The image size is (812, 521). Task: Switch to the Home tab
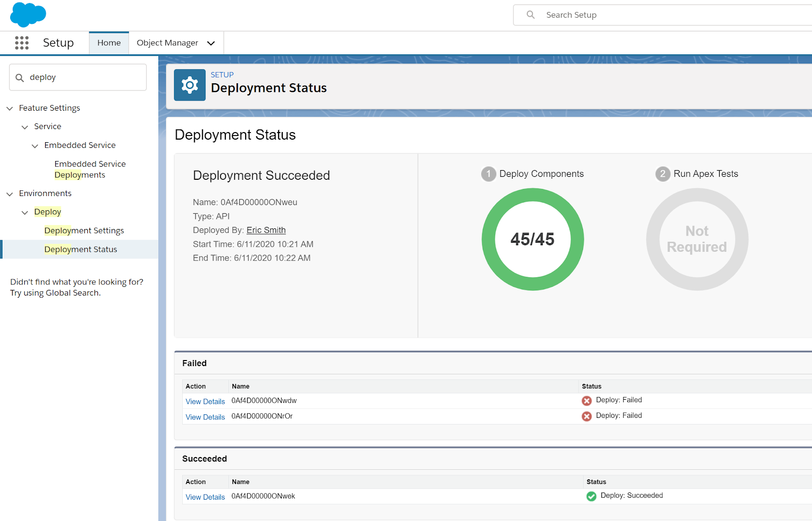109,43
